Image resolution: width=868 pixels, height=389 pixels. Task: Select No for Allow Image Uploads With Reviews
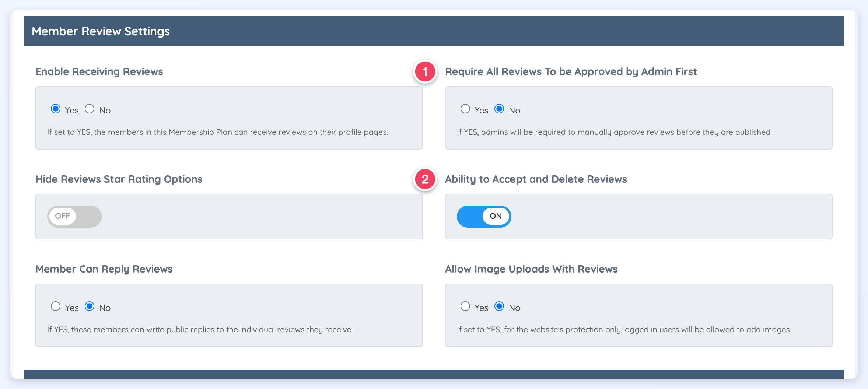[499, 306]
